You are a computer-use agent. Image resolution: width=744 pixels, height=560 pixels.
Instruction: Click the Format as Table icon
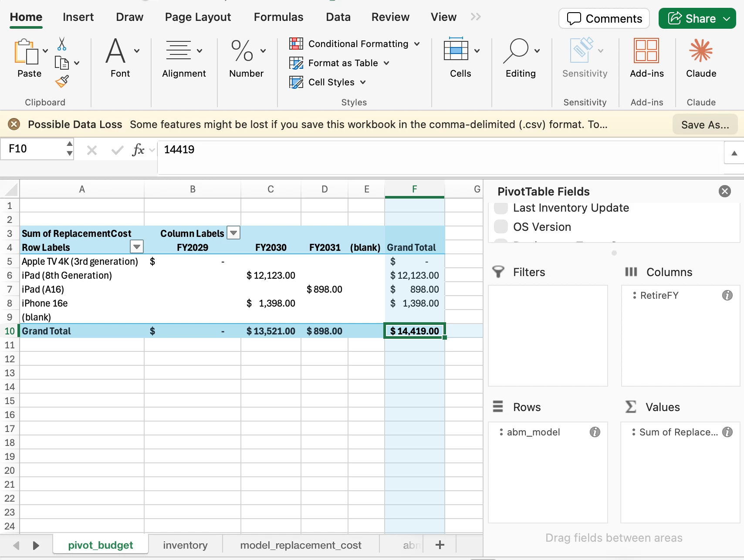coord(296,63)
